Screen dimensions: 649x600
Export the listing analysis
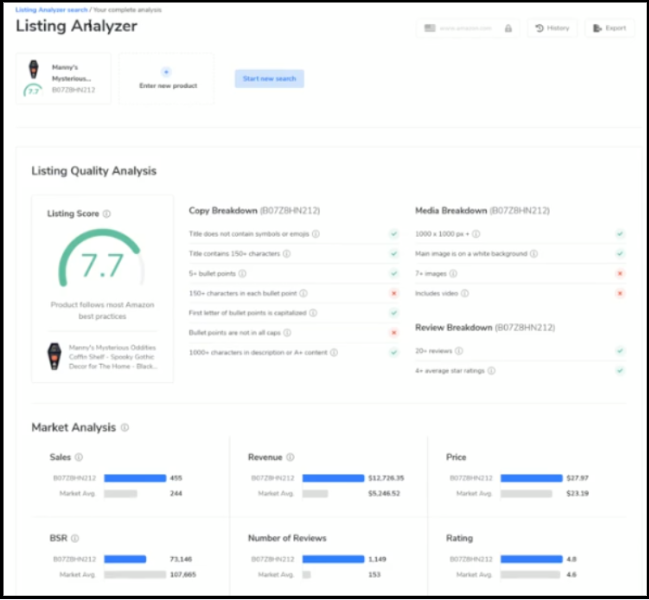click(x=609, y=28)
